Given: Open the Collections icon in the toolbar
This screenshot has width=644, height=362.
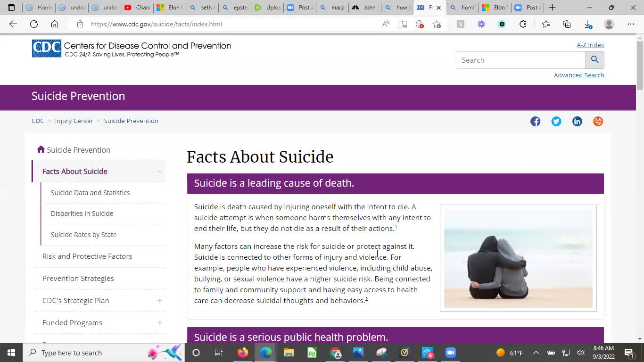Looking at the screenshot, I should pos(567,24).
